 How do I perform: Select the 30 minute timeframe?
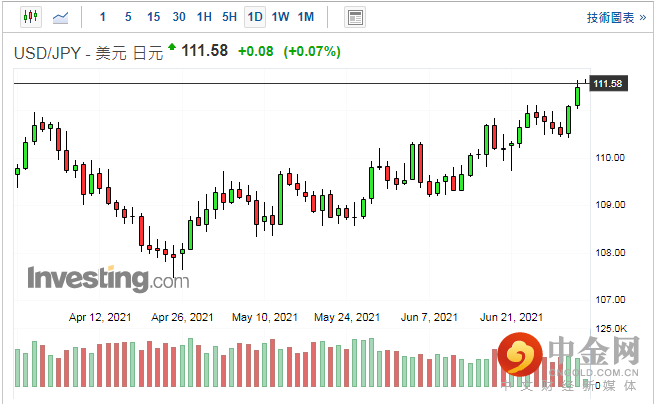[x=179, y=17]
